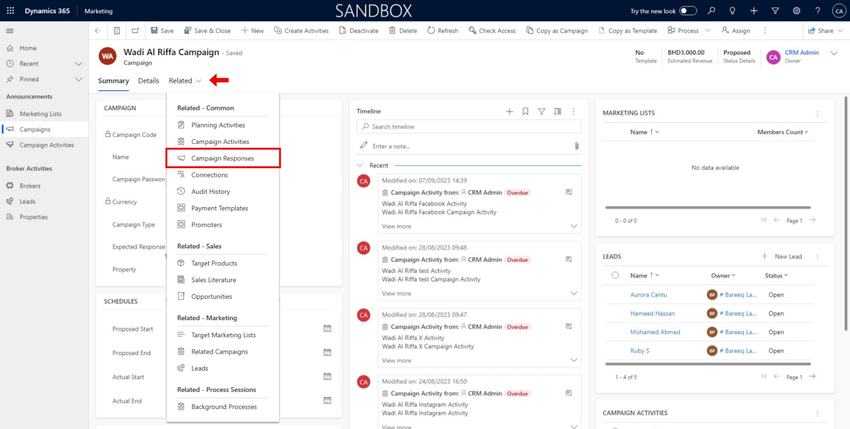
Task: Click the Refresh command
Action: (x=443, y=31)
